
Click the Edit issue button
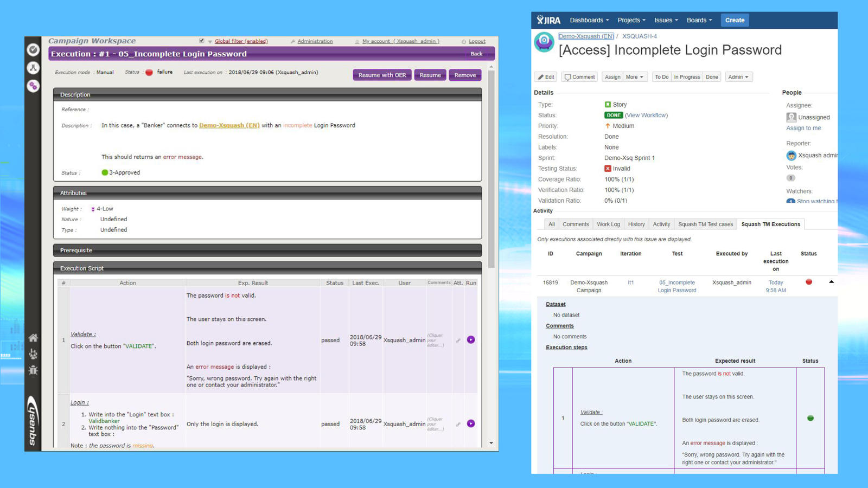click(x=546, y=77)
